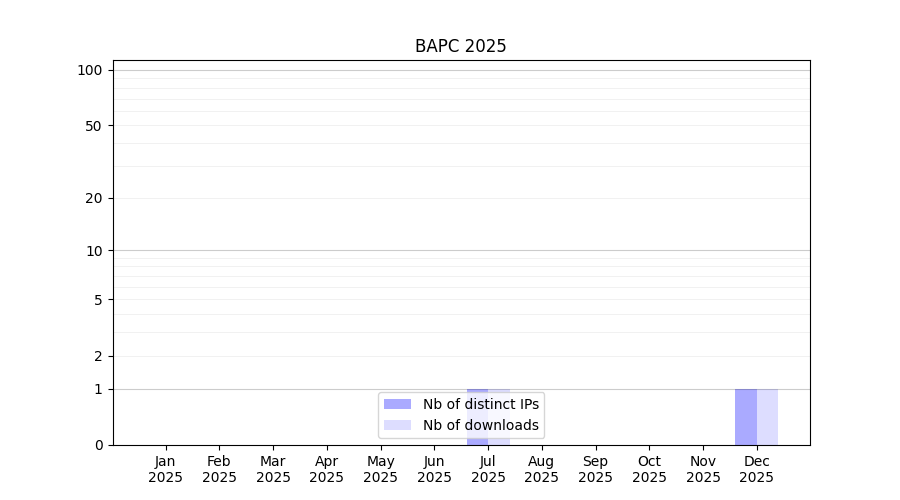
Task: Click the December distinct IPs bar
Action: coord(746,417)
